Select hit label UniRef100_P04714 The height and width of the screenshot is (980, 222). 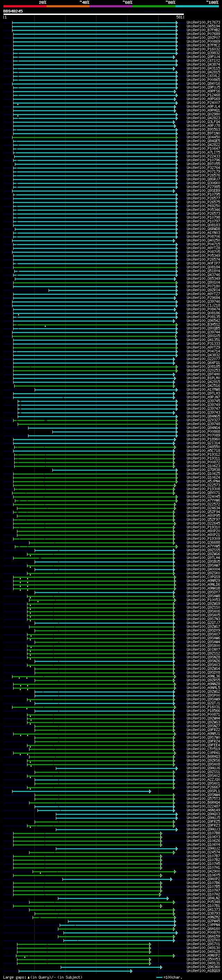pos(203,351)
